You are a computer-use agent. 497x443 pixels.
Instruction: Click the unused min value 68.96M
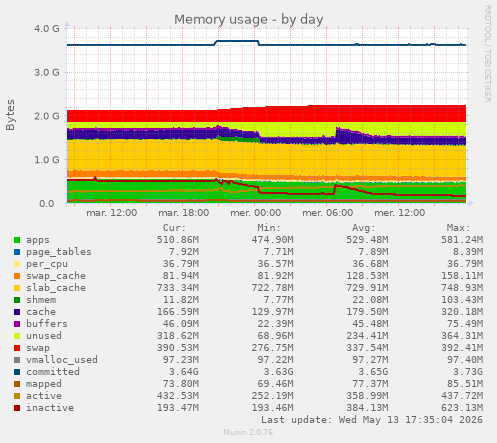pyautogui.click(x=276, y=336)
